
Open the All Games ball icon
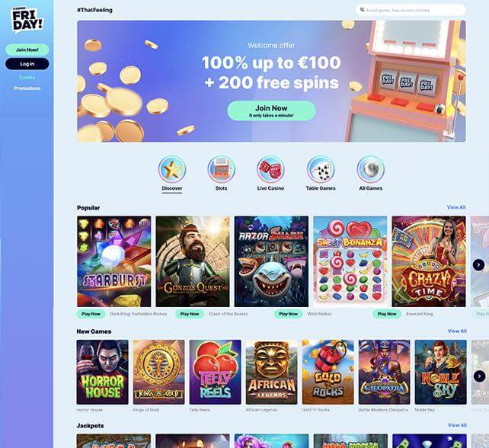pyautogui.click(x=370, y=169)
